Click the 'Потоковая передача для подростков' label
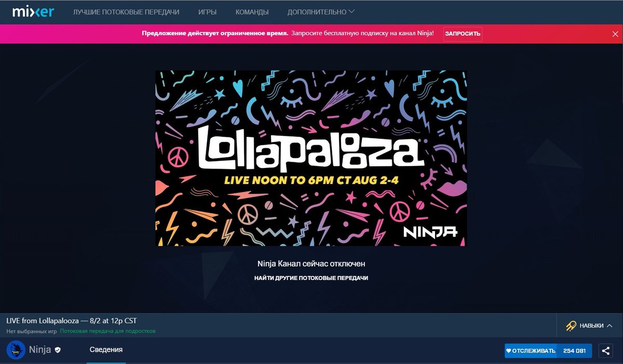This screenshot has width=623, height=364. tap(107, 331)
